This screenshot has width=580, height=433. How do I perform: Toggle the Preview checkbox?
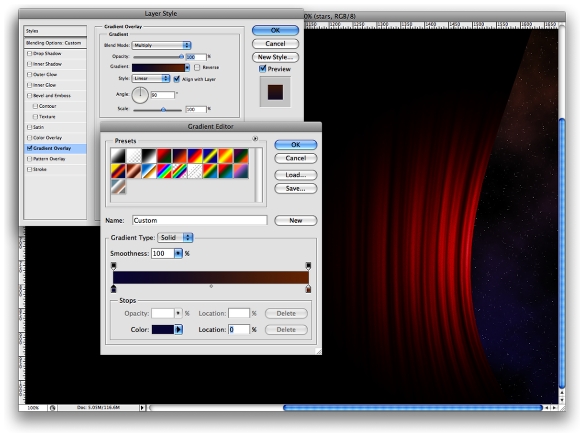click(x=263, y=69)
